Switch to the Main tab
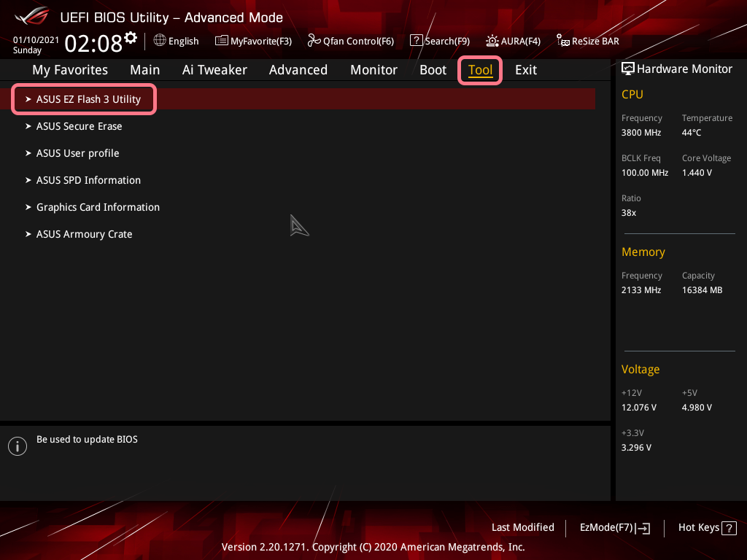The image size is (747, 560). pos(145,70)
